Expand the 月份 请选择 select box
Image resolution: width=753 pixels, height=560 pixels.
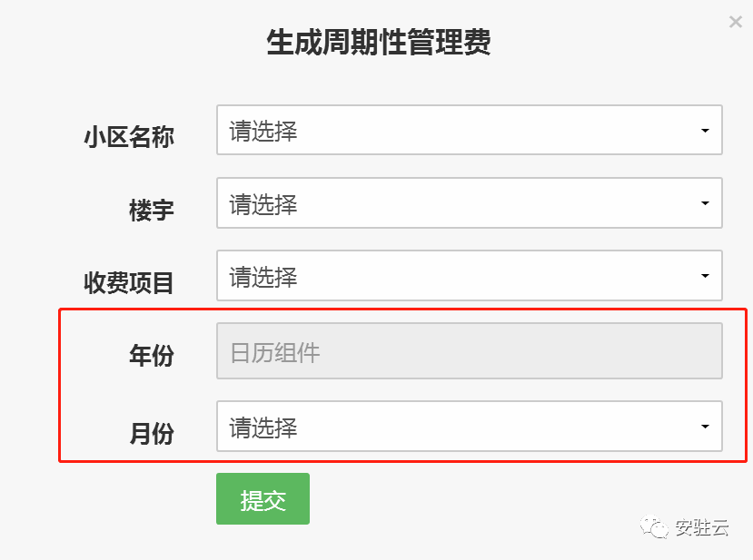(470, 426)
